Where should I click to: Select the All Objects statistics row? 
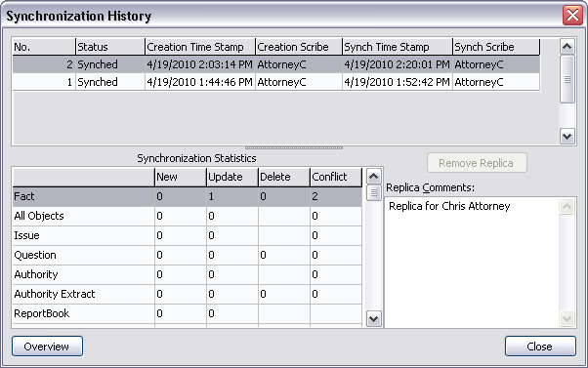(188, 216)
